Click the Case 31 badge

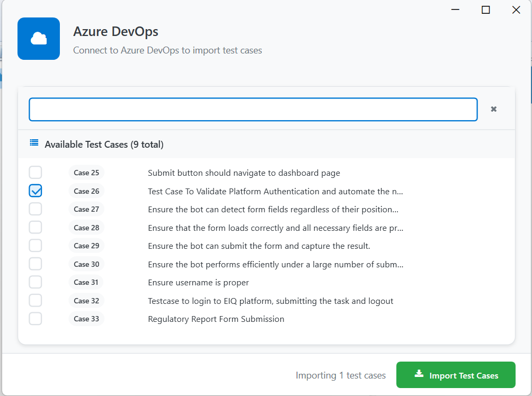point(86,282)
